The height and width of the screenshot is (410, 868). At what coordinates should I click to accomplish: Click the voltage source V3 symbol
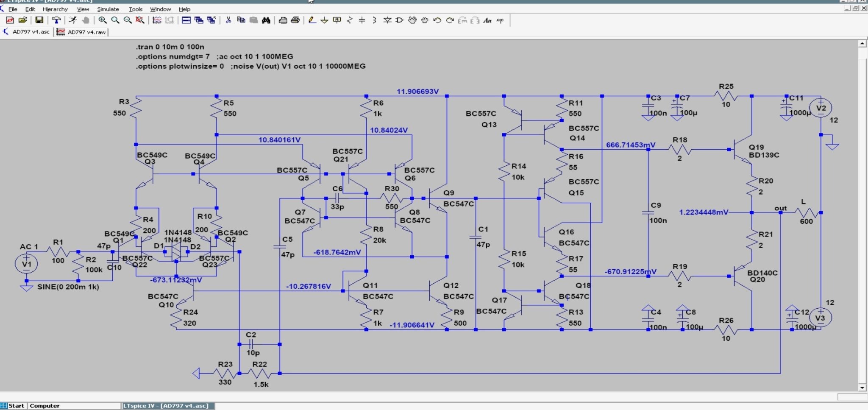821,318
